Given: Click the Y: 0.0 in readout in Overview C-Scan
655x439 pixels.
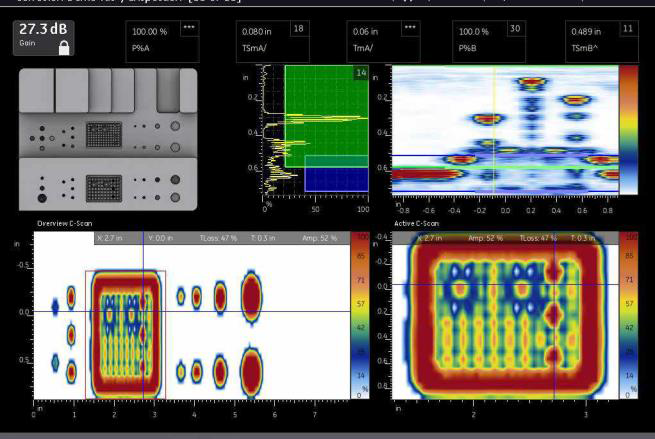Looking at the screenshot, I should 160,238.
